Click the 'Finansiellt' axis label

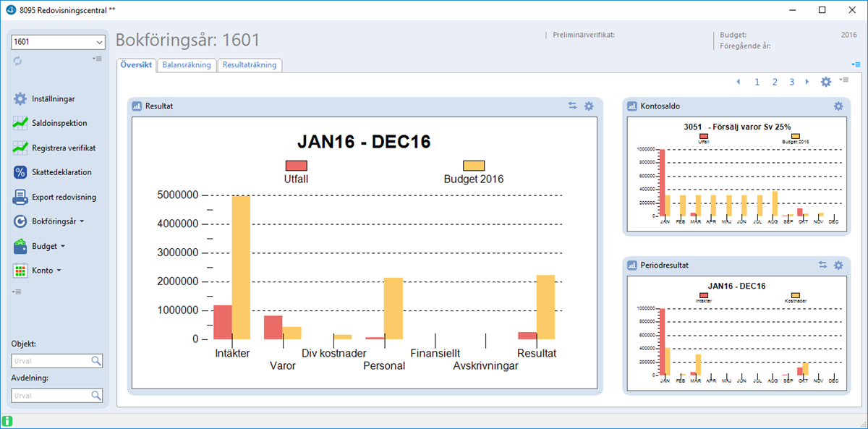click(x=435, y=353)
